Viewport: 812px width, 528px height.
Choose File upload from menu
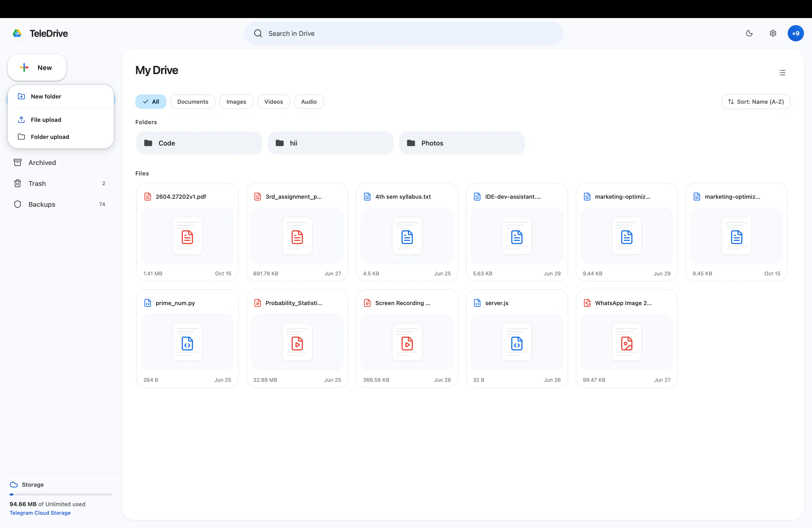click(x=61, y=120)
